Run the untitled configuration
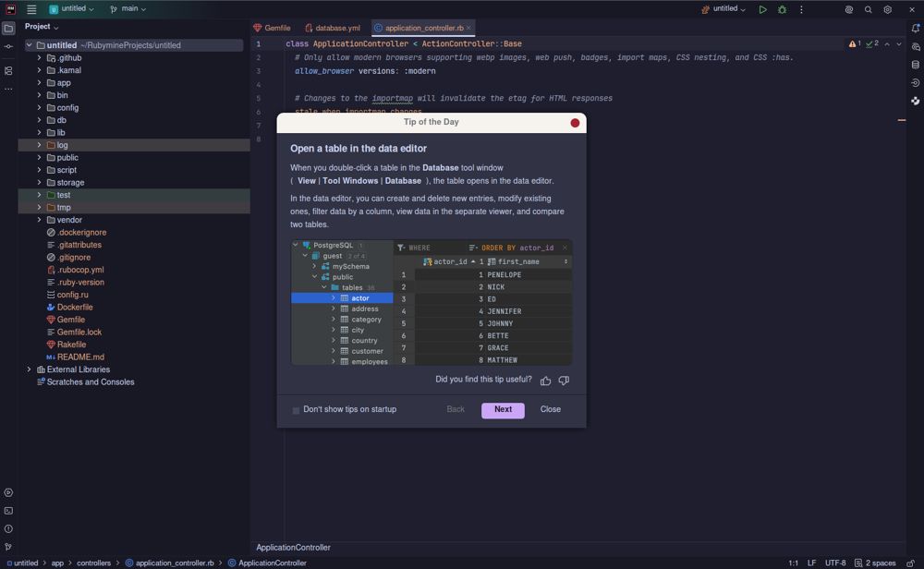This screenshot has height=569, width=924. coord(762,9)
